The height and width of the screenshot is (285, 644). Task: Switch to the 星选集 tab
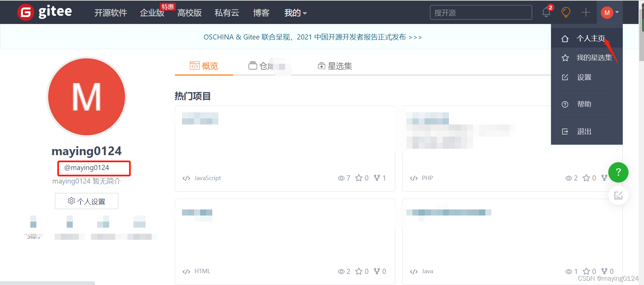click(335, 66)
